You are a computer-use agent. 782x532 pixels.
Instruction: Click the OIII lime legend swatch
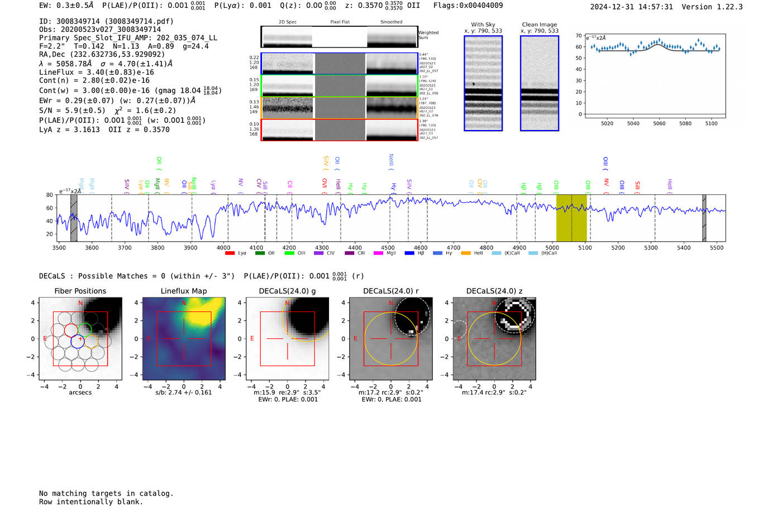pos(289,253)
